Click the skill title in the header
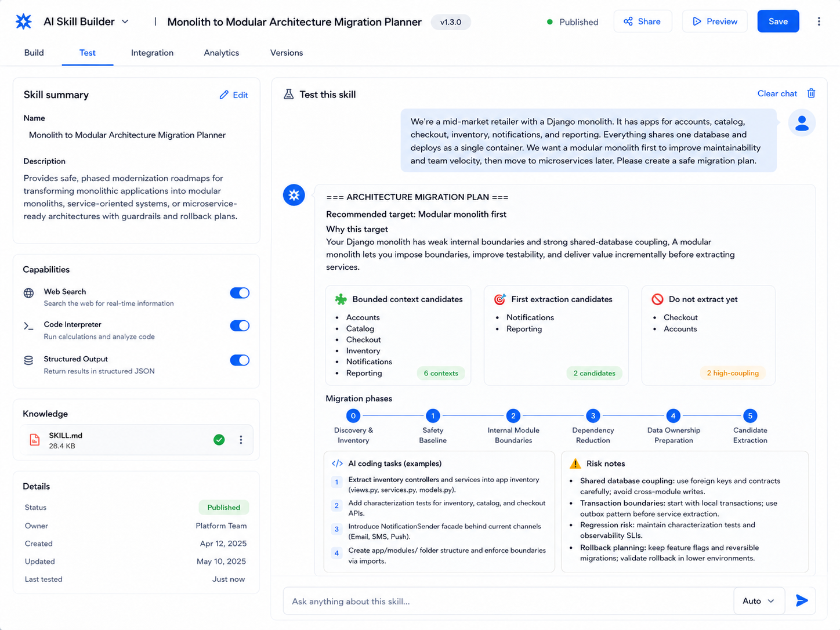The width and height of the screenshot is (840, 630). [294, 21]
